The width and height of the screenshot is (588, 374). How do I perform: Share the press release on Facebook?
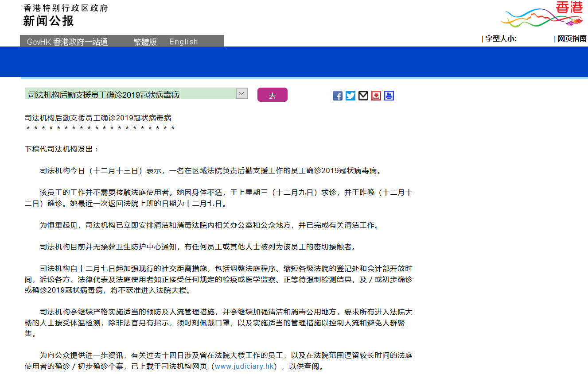click(x=338, y=96)
